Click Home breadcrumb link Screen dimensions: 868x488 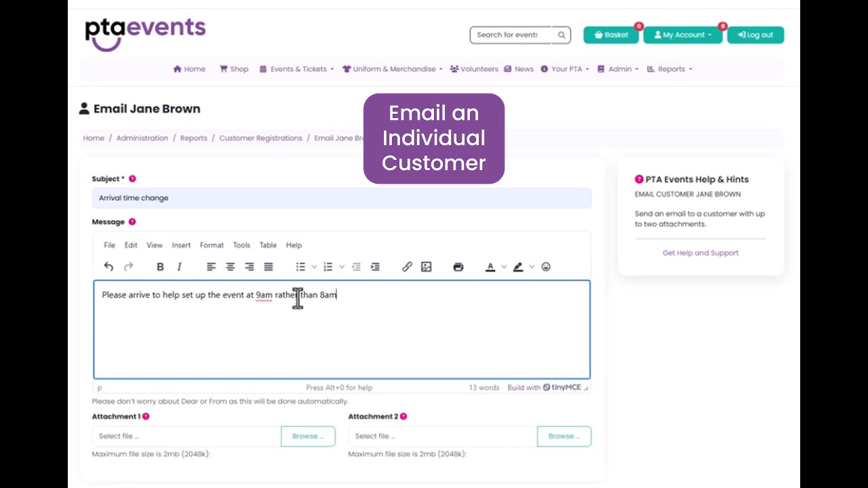[x=94, y=138]
